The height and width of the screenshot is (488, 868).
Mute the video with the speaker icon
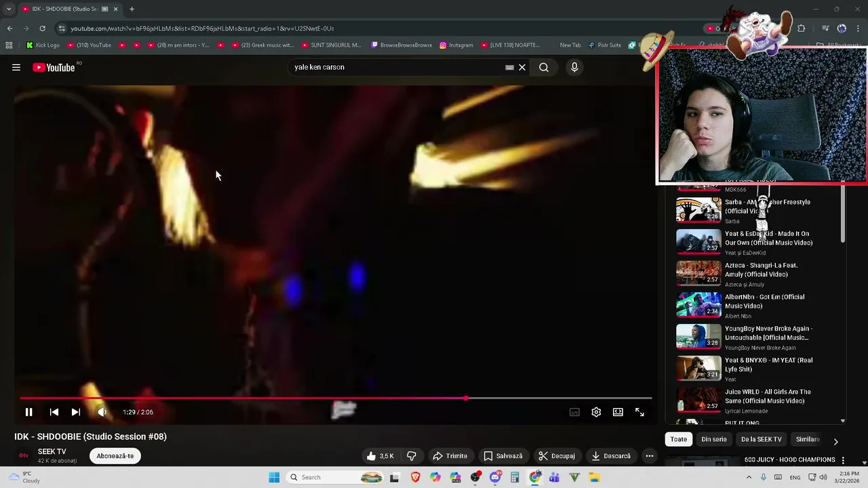coord(102,412)
